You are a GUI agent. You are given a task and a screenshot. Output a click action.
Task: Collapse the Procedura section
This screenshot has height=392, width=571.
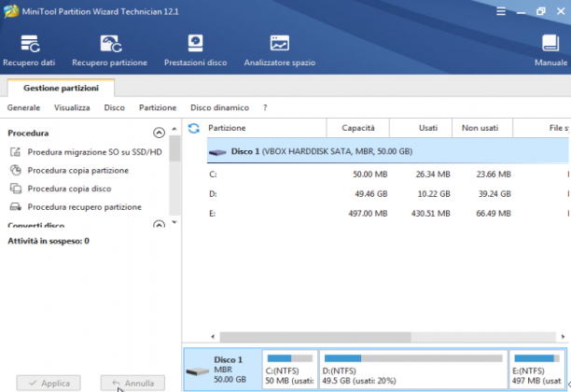[x=159, y=133]
